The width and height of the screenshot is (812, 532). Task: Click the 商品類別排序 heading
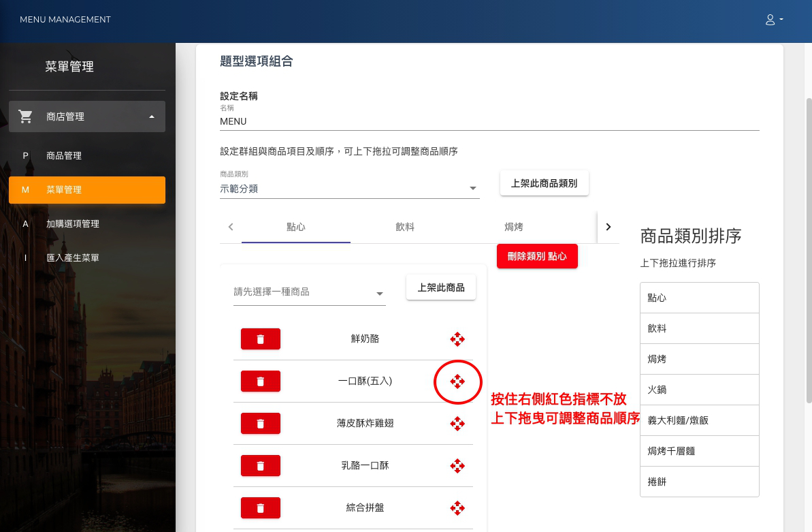click(x=691, y=236)
